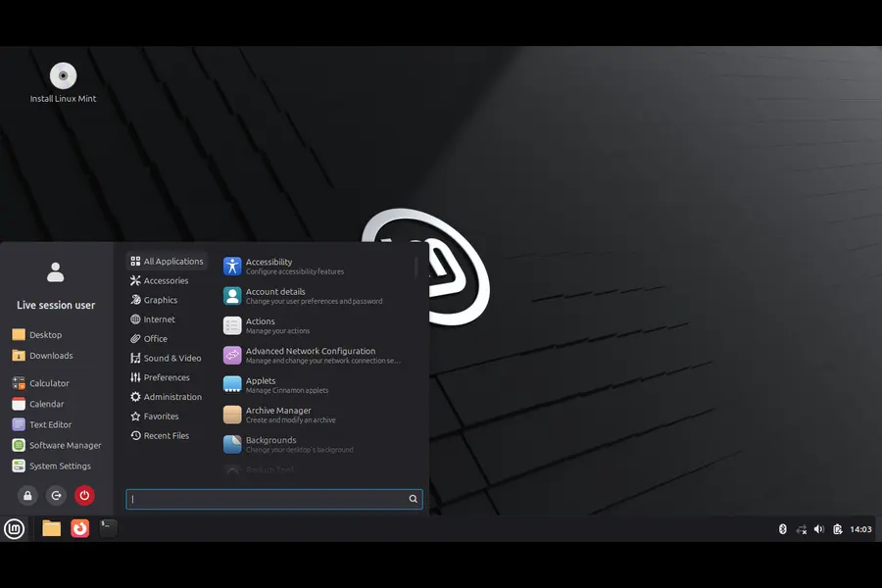Click the lock screen button
Screen dimensions: 882x588
pyautogui.click(x=27, y=496)
